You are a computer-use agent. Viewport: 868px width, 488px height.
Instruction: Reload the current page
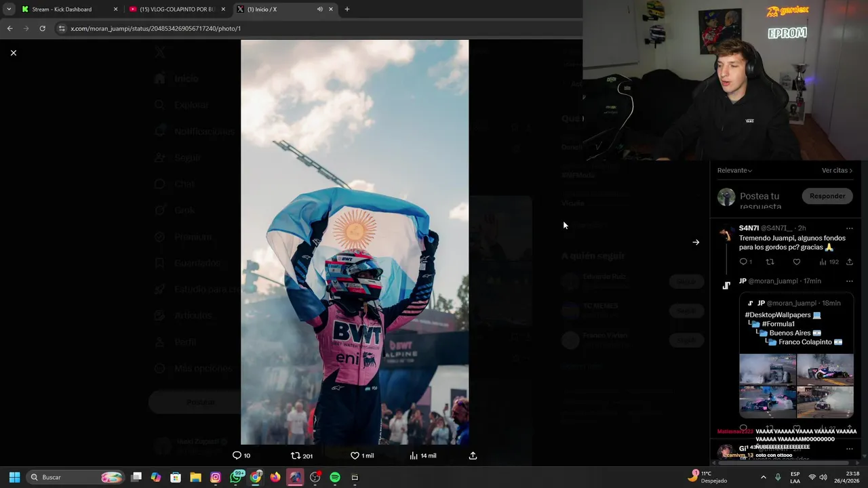coord(42,28)
